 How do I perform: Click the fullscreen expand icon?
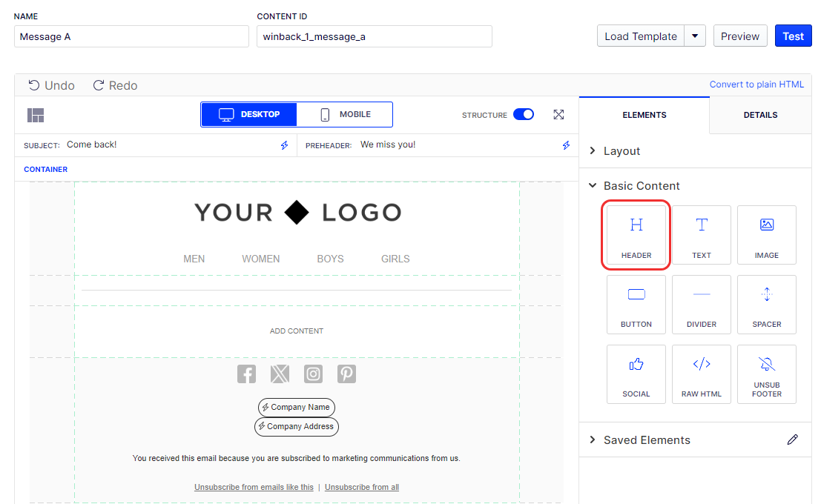pos(558,115)
